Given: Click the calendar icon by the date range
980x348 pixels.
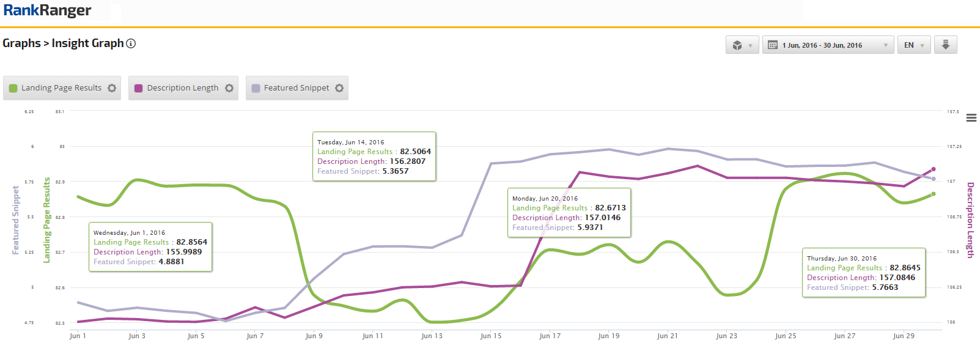Looking at the screenshot, I should coord(773,45).
